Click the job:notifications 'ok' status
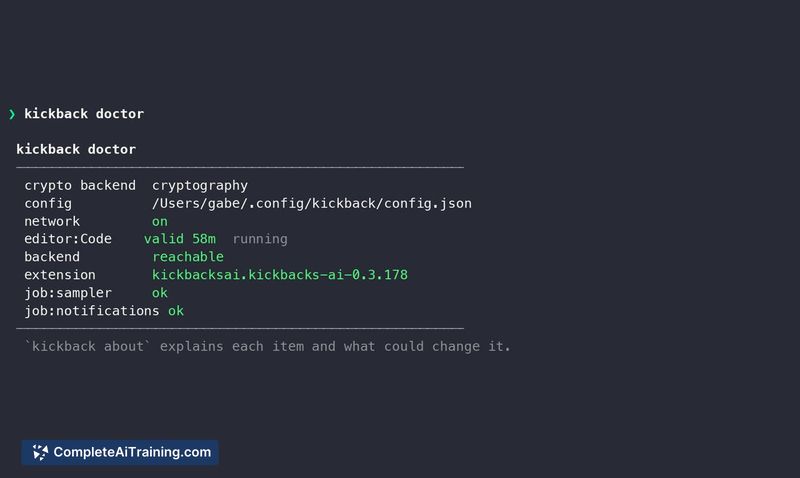This screenshot has width=800, height=478. pos(176,311)
